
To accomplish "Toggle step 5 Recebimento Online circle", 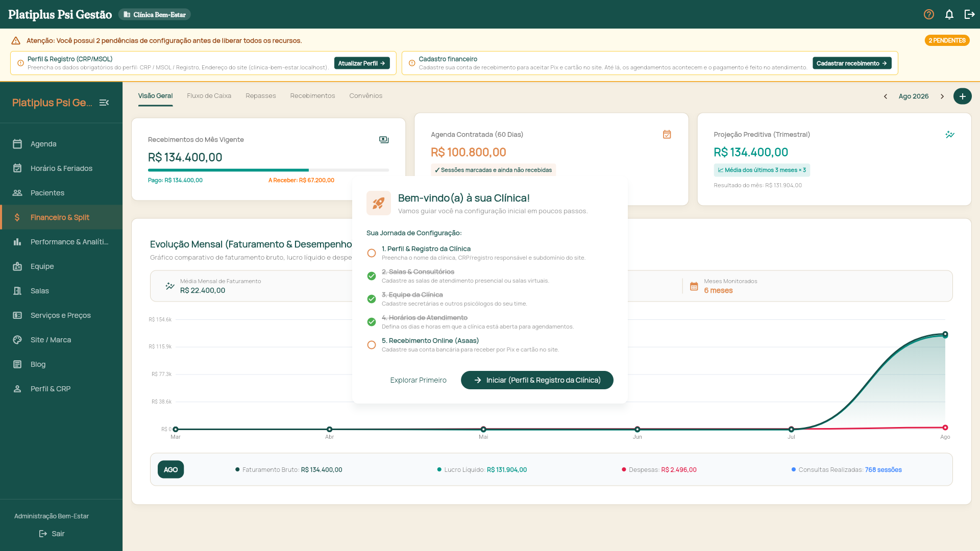I will [372, 345].
